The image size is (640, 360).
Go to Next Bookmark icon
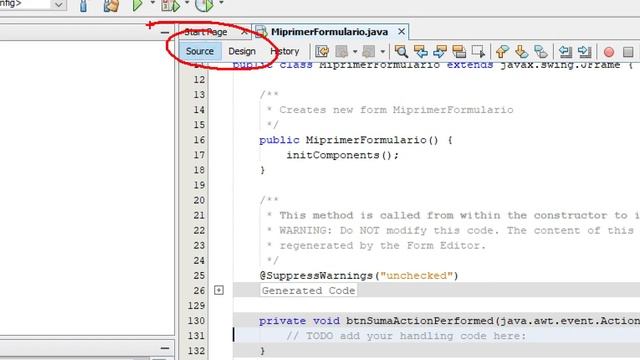[521, 51]
